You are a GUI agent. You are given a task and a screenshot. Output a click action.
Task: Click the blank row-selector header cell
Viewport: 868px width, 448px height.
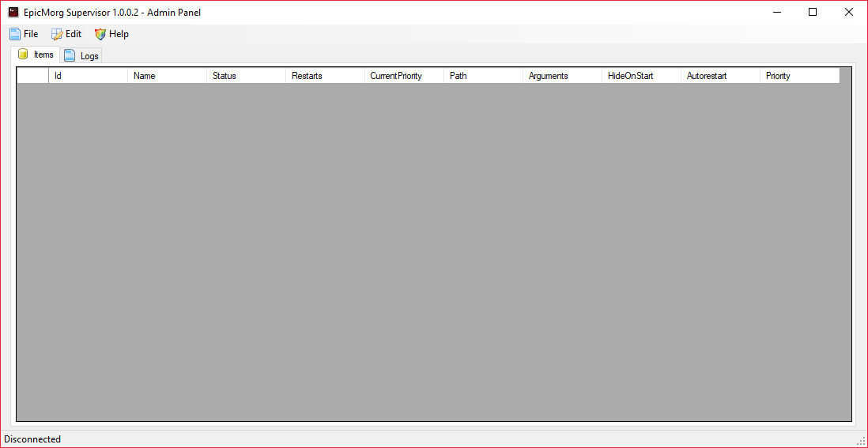[32, 77]
